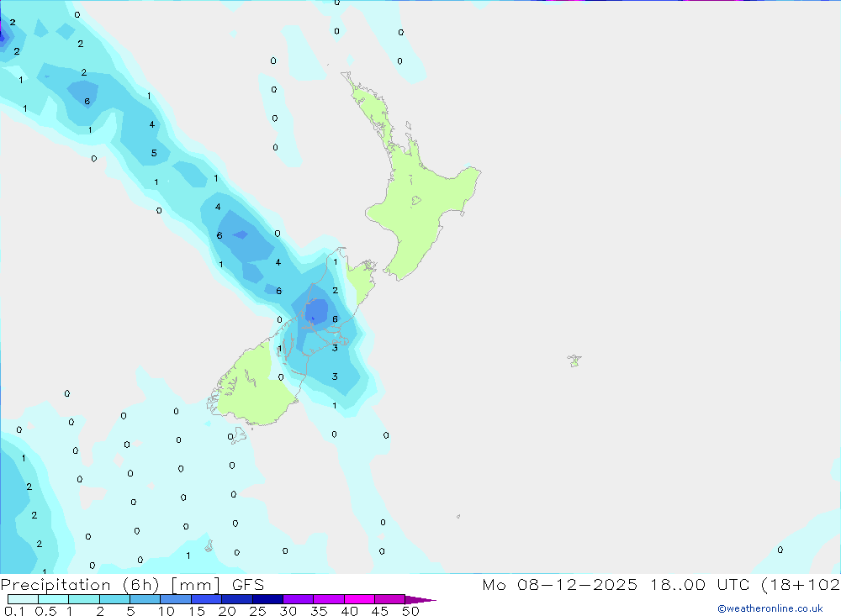Click the '50' legend scale label
The image size is (841, 616).
pyautogui.click(x=411, y=611)
